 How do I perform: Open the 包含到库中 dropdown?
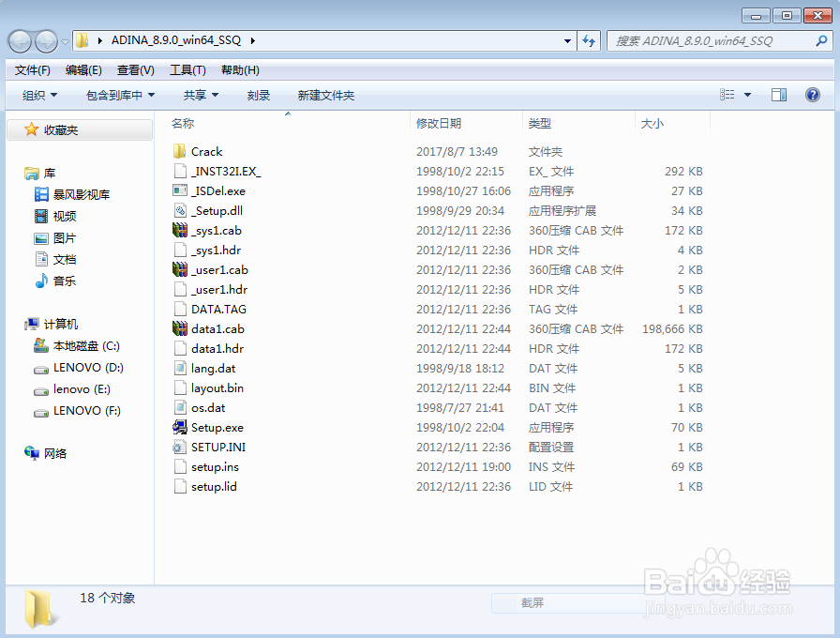[x=121, y=95]
